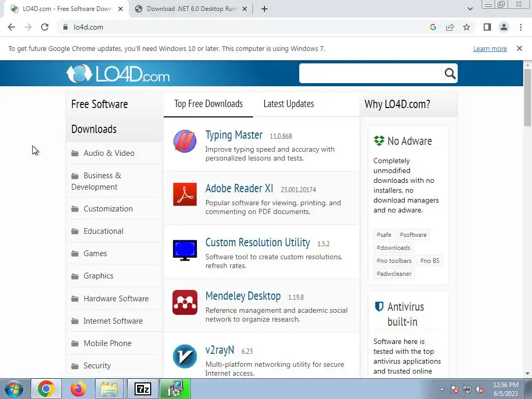The height and width of the screenshot is (399, 532).
Task: Select Top Free Downloads tab
Action: tap(208, 104)
